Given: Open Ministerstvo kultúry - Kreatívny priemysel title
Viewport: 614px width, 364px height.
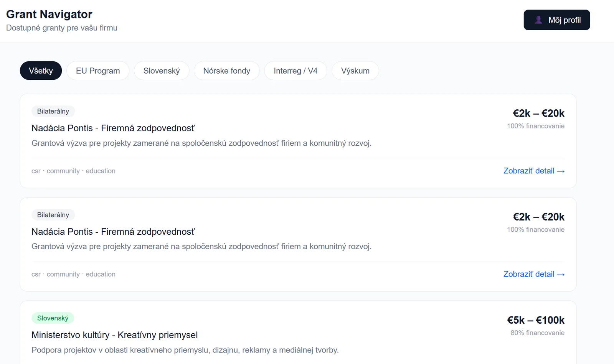Looking at the screenshot, I should tap(115, 335).
